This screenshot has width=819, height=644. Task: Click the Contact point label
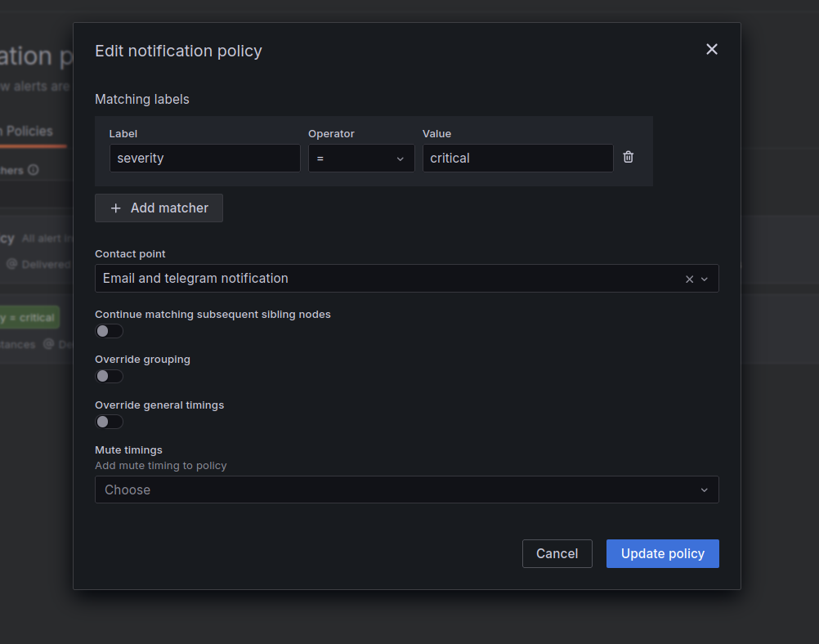130,254
